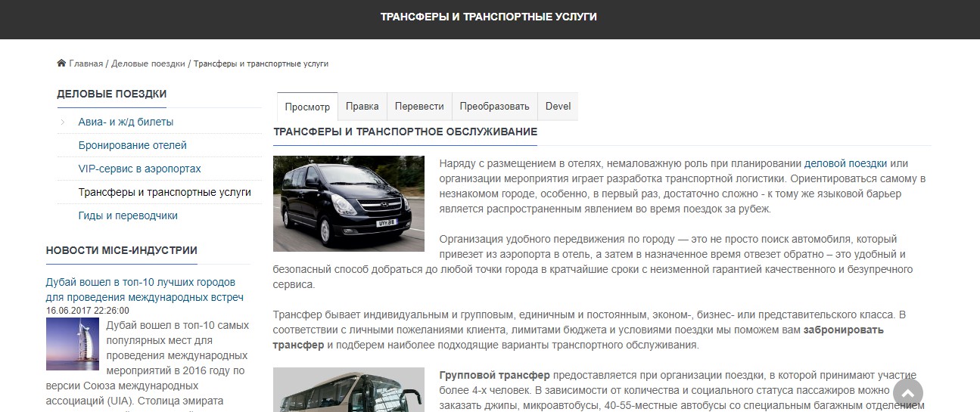
Task: Click the Деловые поездки sidebar heading
Action: (112, 94)
